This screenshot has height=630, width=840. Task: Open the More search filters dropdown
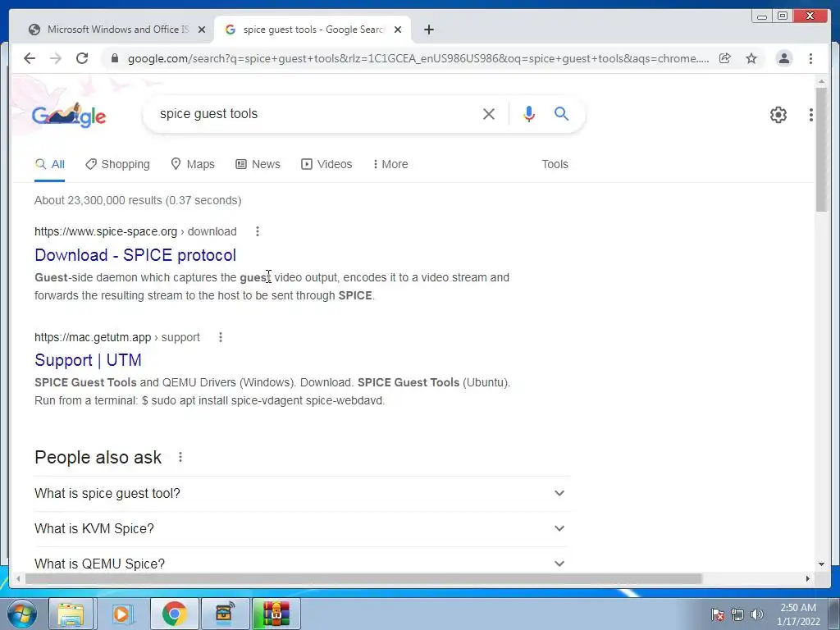pyautogui.click(x=390, y=164)
